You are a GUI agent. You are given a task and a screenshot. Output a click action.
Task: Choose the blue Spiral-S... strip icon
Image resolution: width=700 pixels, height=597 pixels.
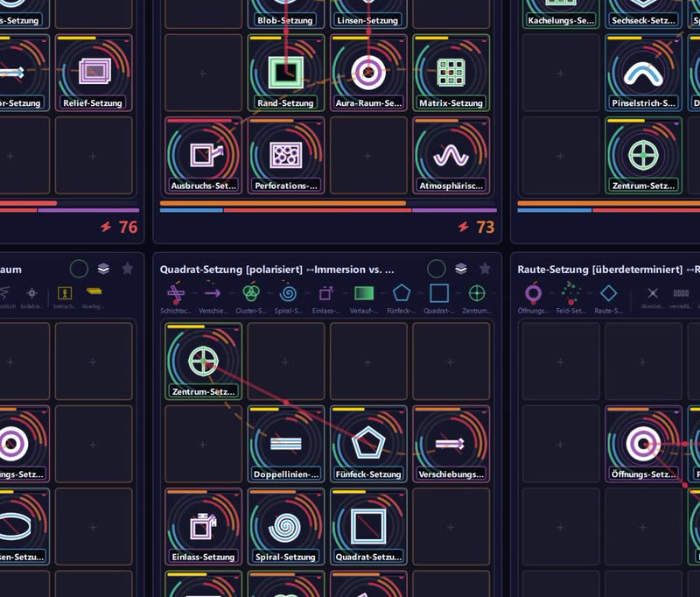click(x=288, y=293)
